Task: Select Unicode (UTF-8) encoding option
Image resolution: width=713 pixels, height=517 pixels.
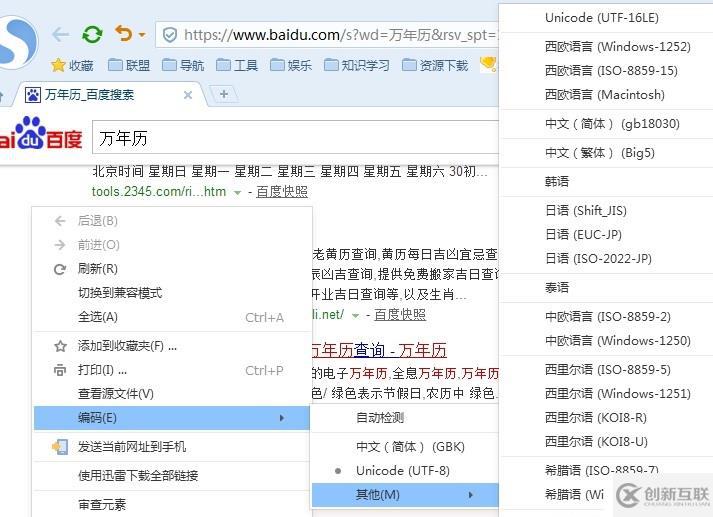Action: (405, 471)
